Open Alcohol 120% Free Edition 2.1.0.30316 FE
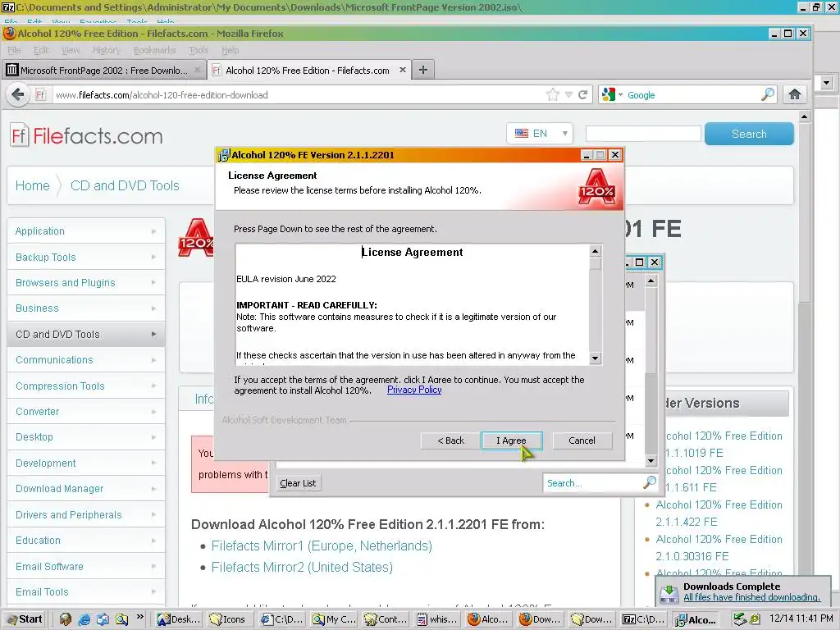 [x=719, y=547]
